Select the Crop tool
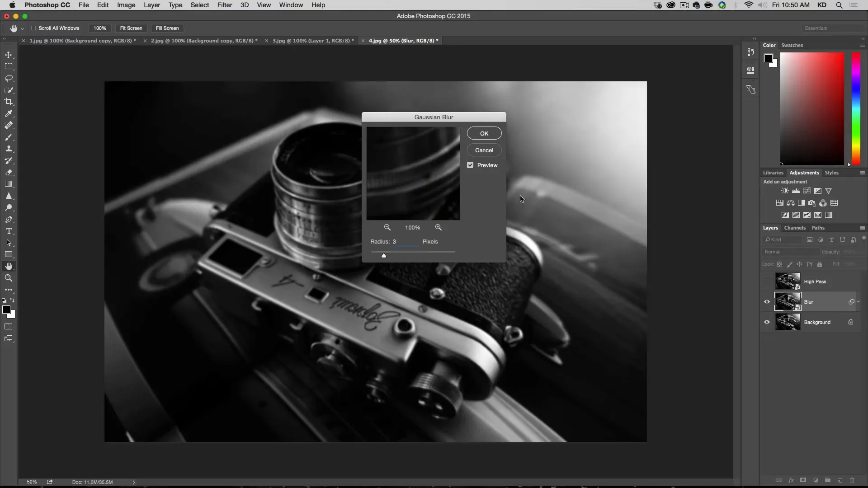 coord(9,101)
